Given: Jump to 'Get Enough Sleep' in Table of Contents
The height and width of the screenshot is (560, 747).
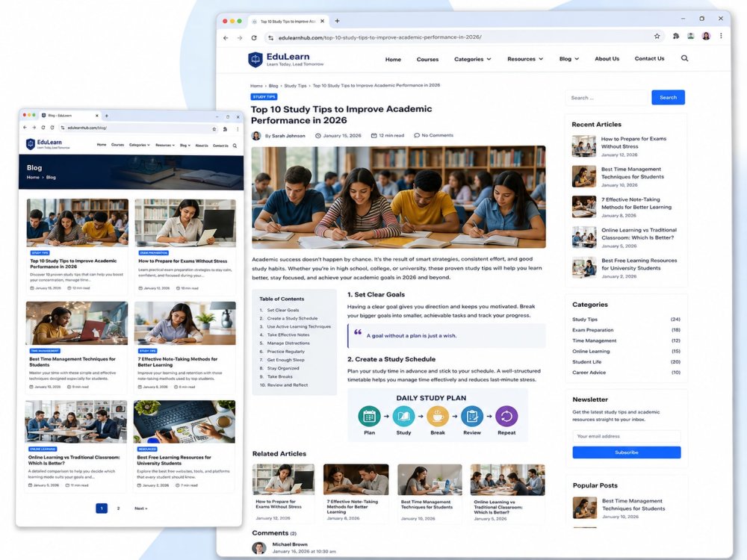Looking at the screenshot, I should click(x=285, y=360).
